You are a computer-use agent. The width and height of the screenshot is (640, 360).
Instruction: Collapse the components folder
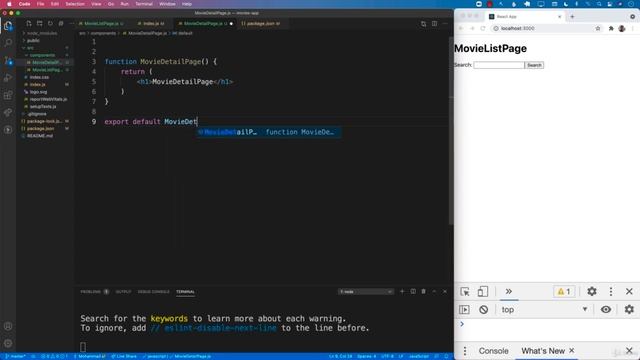coord(42,55)
